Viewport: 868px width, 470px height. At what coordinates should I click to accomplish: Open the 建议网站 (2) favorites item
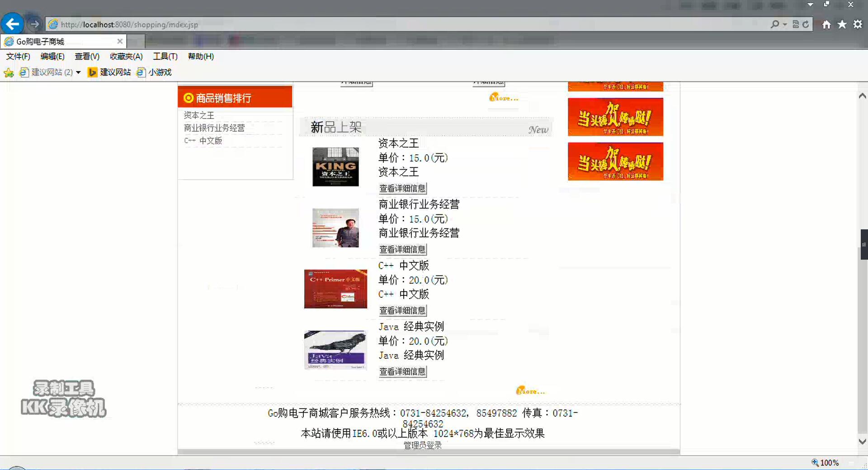(x=46, y=72)
